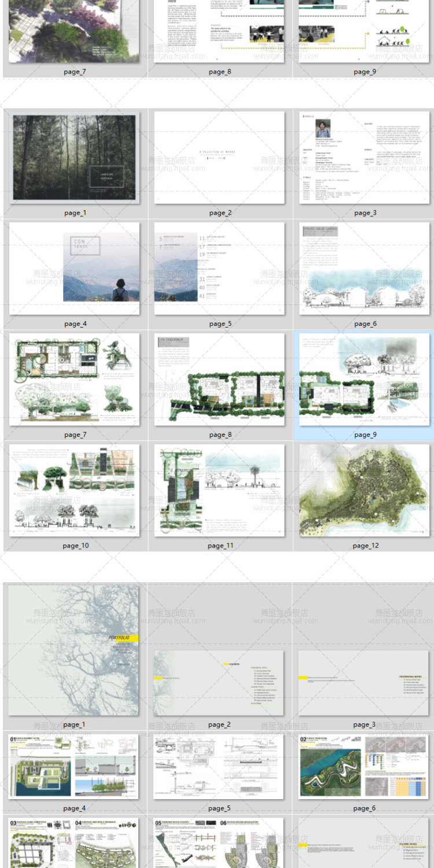Open the Intro text page thumbnail
Image resolution: width=434 pixels, height=868 pixels.
click(x=219, y=31)
